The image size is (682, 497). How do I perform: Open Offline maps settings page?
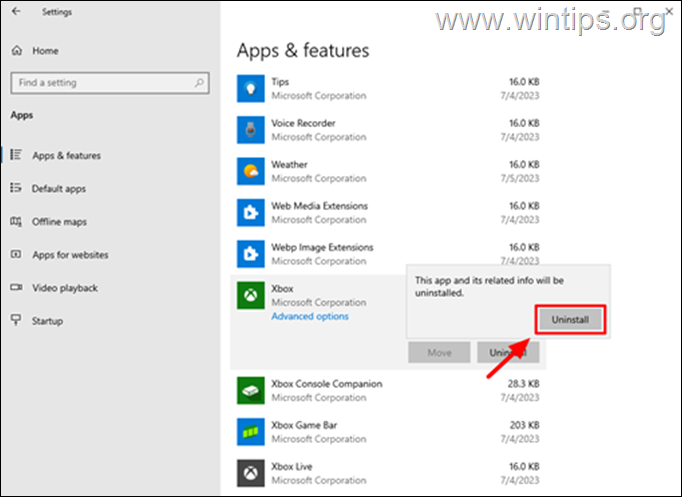pyautogui.click(x=59, y=222)
